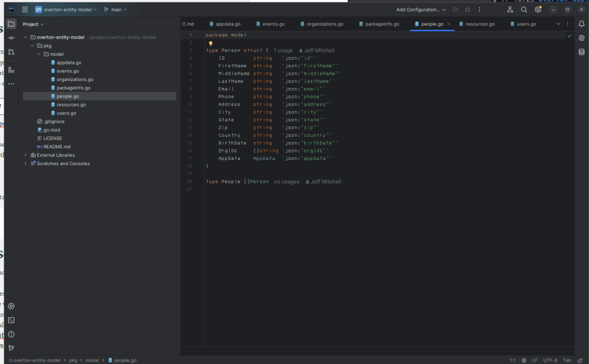Show the Problems tool window
The width and height of the screenshot is (589, 364).
click(x=11, y=334)
